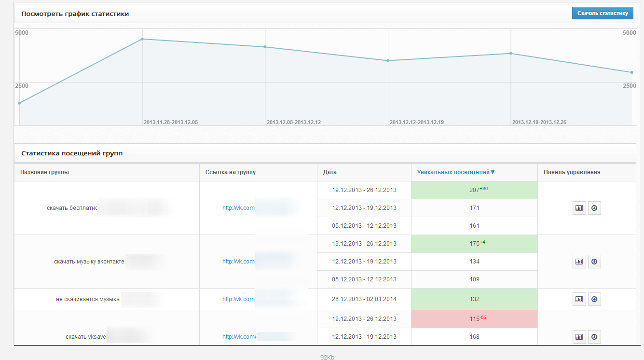Open vk.com link for 'скачать vksave' group

coord(239,337)
